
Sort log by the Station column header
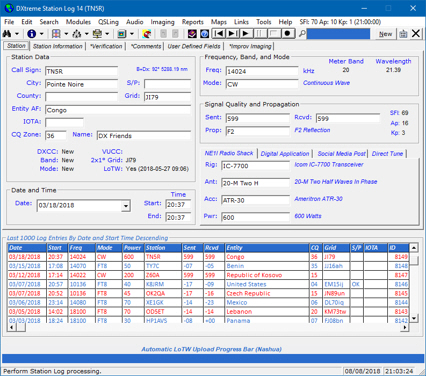pyautogui.click(x=163, y=248)
